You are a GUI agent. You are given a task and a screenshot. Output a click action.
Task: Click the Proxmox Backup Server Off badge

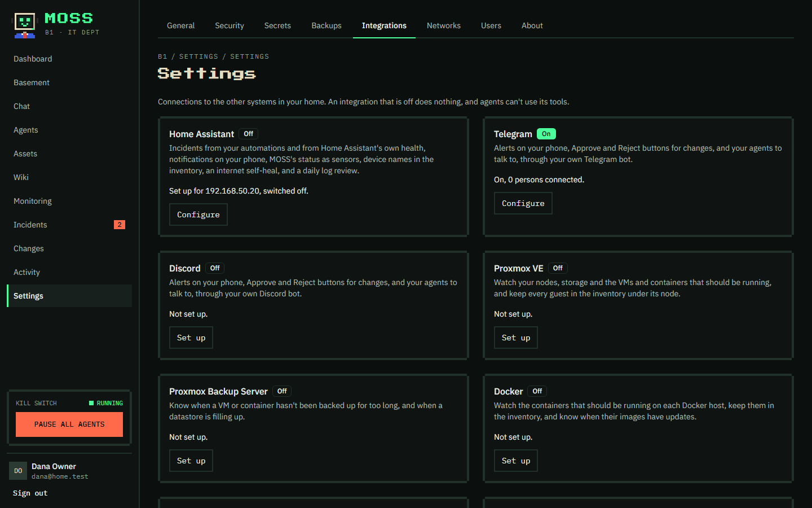pos(282,391)
